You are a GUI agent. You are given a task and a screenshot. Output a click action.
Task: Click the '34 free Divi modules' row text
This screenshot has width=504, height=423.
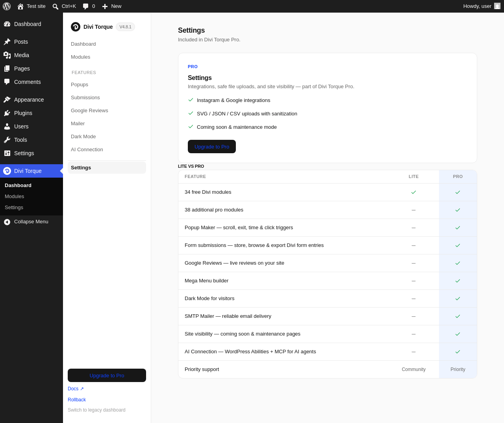pos(208,192)
